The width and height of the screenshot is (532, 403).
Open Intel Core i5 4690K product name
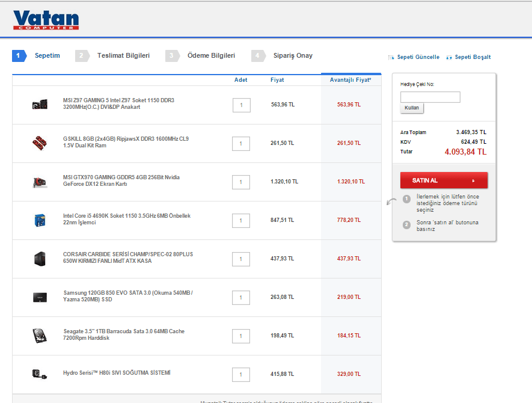coord(127,219)
